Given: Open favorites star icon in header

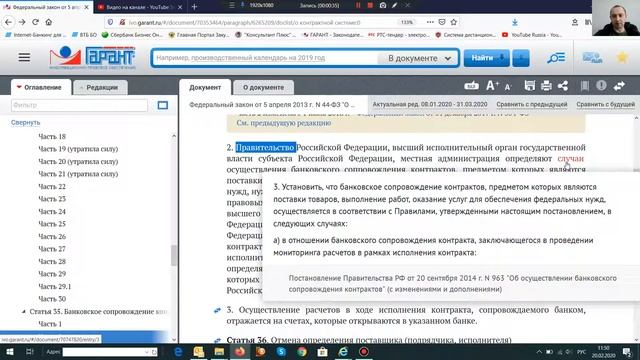Looking at the screenshot, I should click(x=622, y=58).
